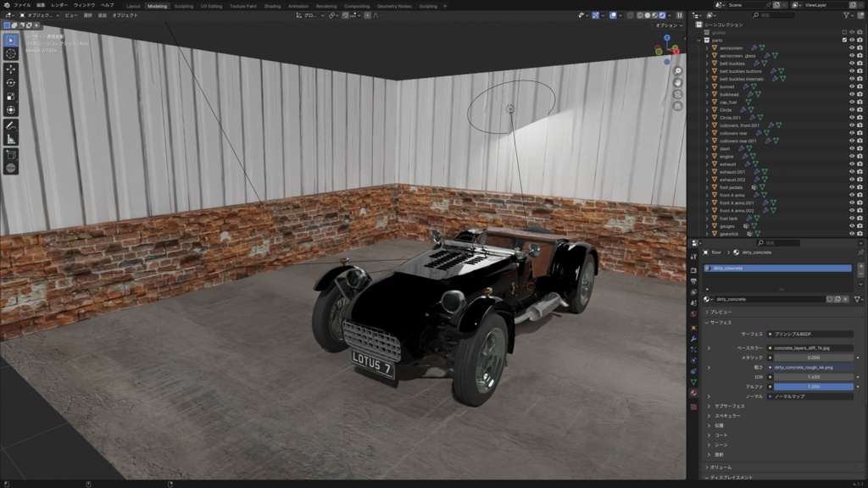Open the World properties tab
This screenshot has height=488, width=868.
[x=693, y=314]
